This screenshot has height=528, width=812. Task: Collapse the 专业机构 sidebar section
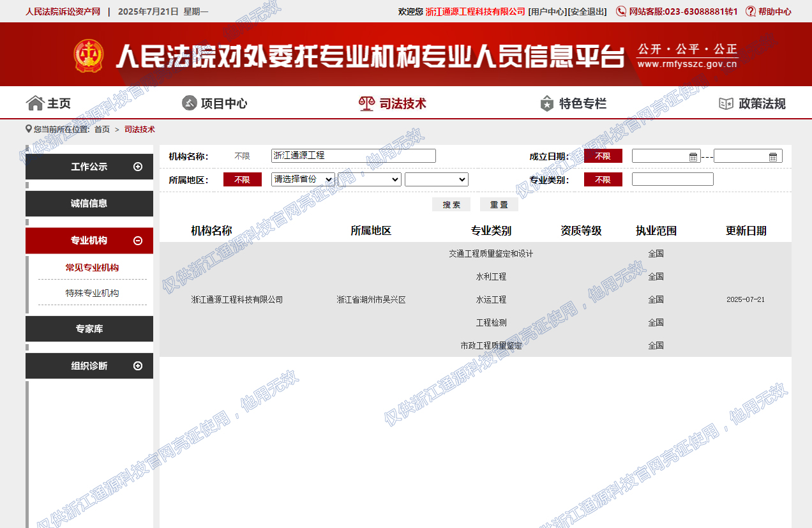[138, 241]
